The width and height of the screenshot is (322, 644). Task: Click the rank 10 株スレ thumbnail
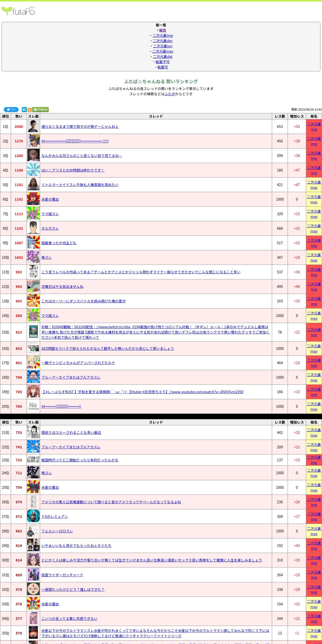click(x=33, y=257)
